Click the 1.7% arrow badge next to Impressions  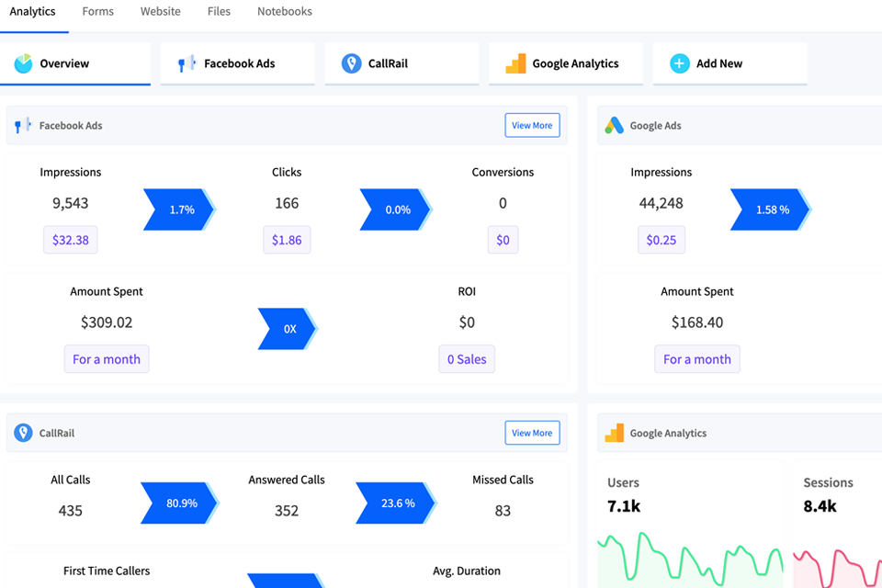(177, 209)
